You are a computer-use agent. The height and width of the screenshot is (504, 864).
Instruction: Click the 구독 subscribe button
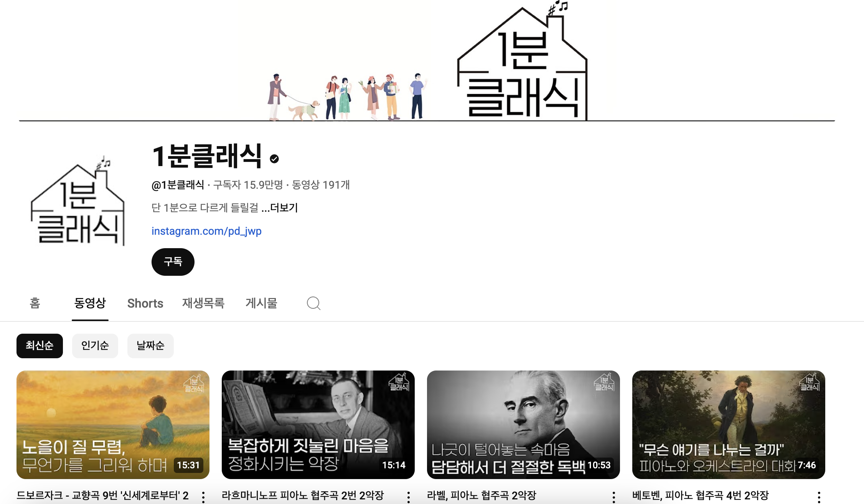point(173,262)
